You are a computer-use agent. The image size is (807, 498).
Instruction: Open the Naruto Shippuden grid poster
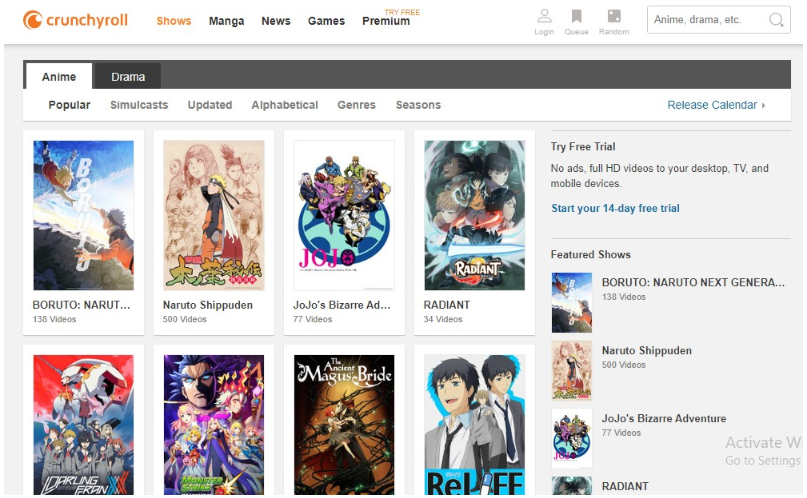(x=214, y=215)
